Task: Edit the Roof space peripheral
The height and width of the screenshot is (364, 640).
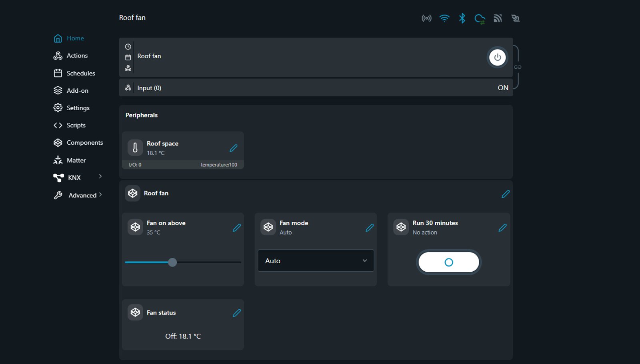Action: pyautogui.click(x=234, y=148)
